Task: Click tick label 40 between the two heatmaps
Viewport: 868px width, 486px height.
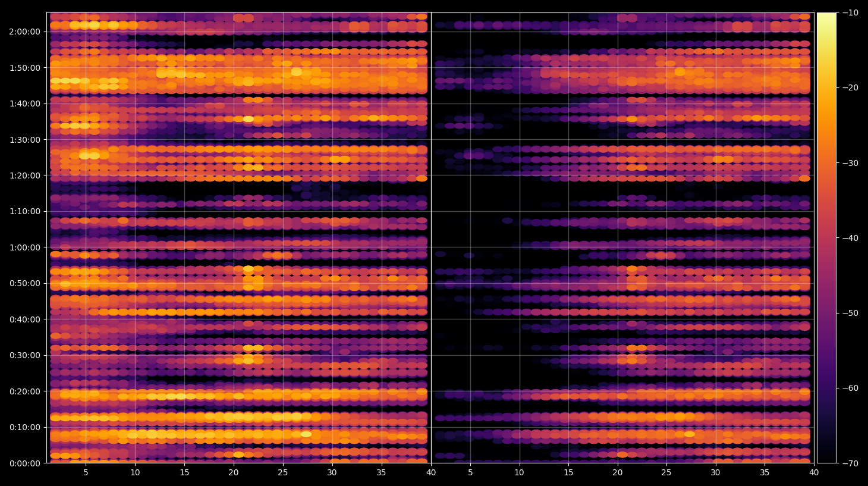Action: click(431, 473)
